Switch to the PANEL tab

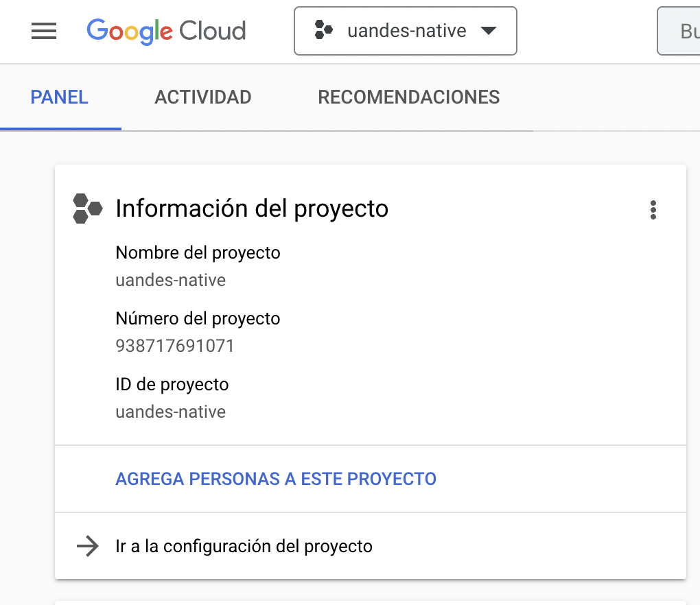coord(60,97)
